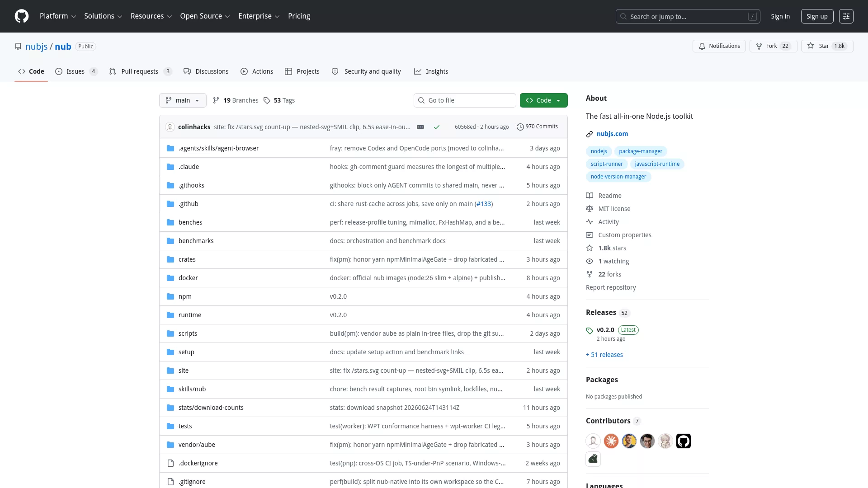This screenshot has width=868, height=488.
Task: Click the dark green animal contributor avatar
Action: click(593, 459)
